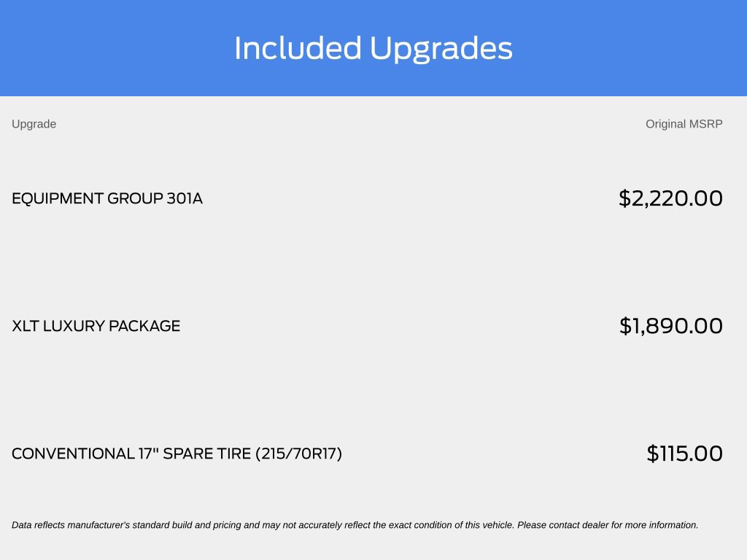Click the Equipment Group 301A upgrade
This screenshot has width=747, height=560.
click(107, 198)
